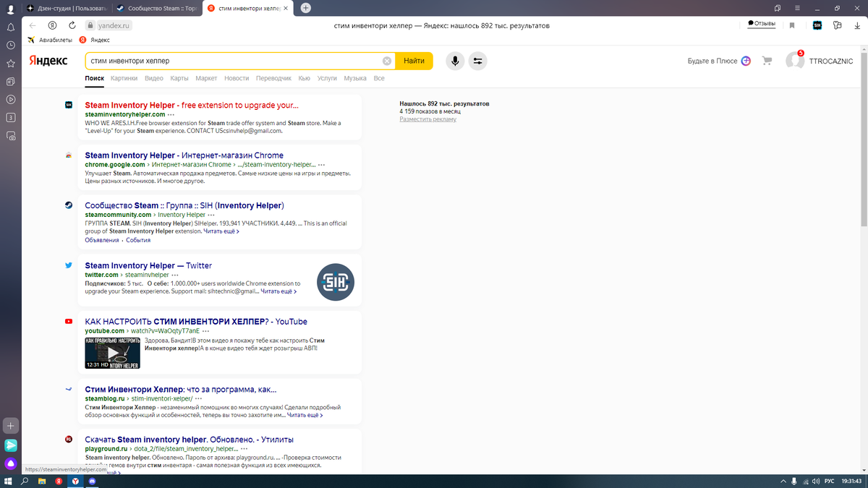Open Маркет search category

[x=206, y=78]
